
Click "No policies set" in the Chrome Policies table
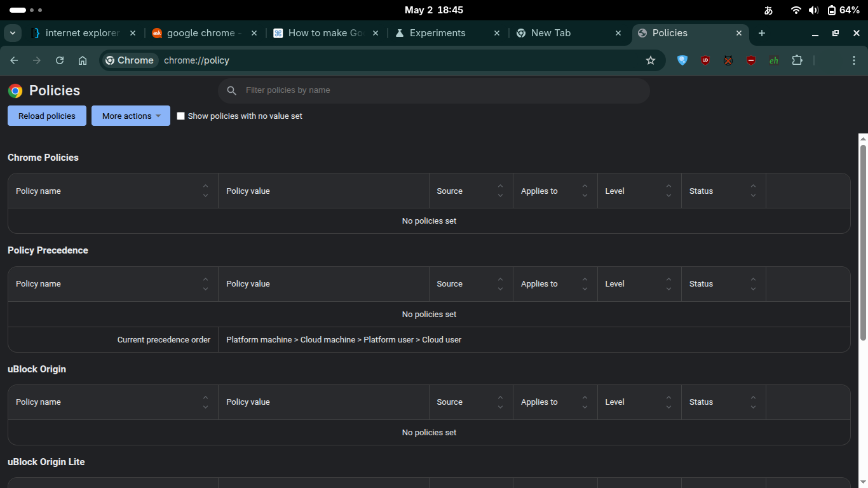click(430, 221)
